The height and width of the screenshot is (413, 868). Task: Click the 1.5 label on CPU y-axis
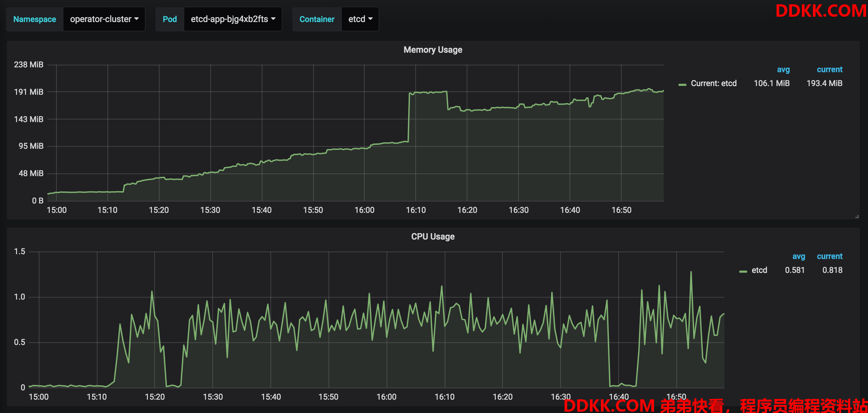[20, 252]
